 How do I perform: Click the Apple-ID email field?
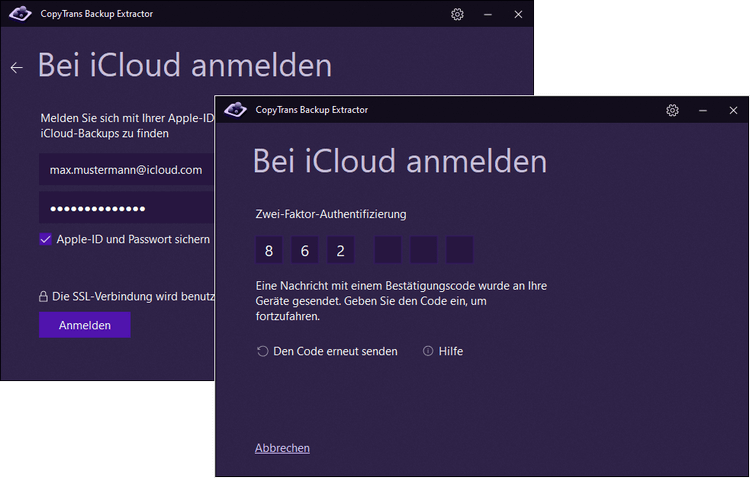coord(127,169)
